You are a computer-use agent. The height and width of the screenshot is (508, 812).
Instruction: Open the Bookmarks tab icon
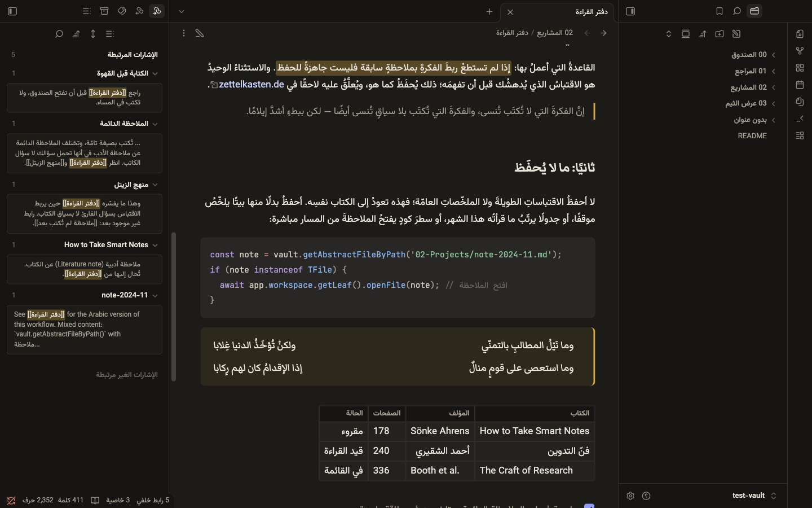[720, 11]
